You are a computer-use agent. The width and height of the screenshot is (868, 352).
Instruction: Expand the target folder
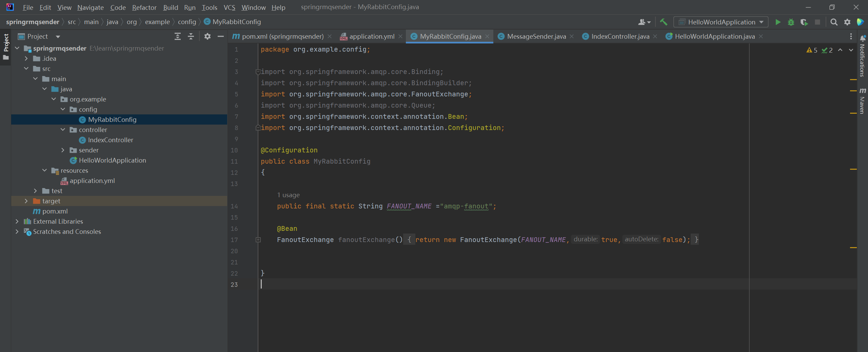26,201
